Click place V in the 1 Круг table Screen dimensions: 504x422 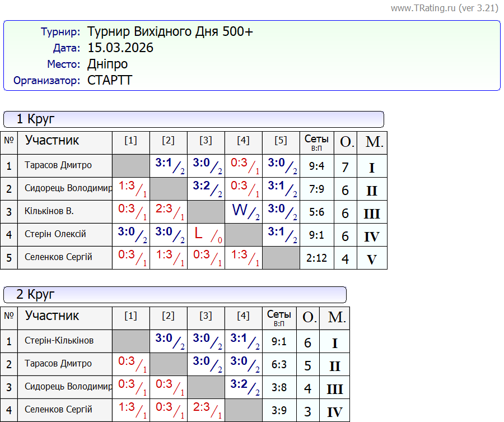pyautogui.click(x=372, y=259)
